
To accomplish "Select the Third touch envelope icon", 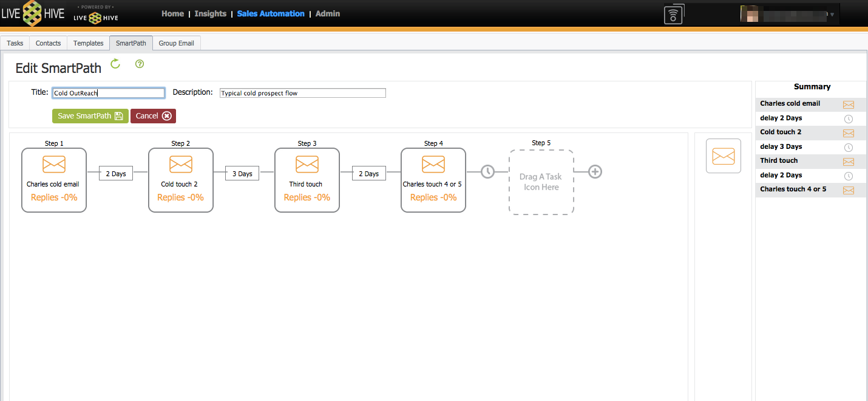I will coord(307,164).
